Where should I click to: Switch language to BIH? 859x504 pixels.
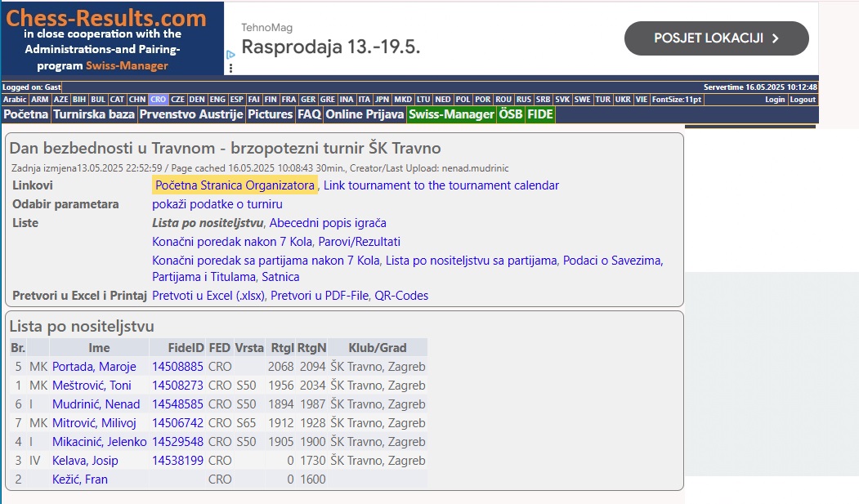point(79,100)
